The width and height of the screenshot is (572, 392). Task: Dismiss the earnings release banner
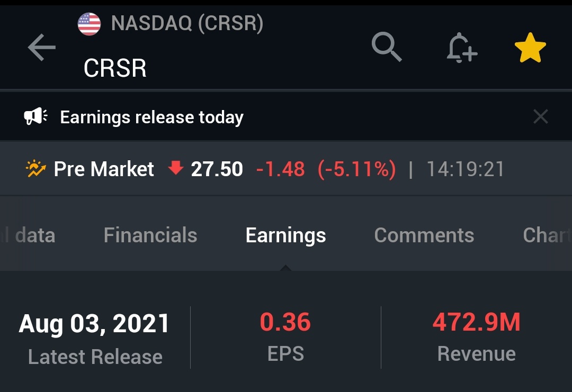click(540, 116)
